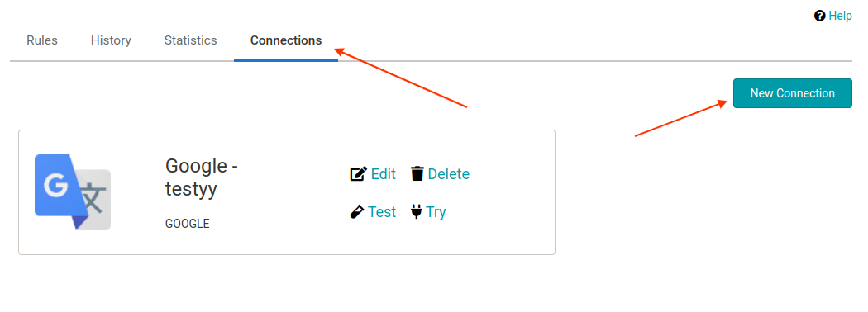This screenshot has width=868, height=312.
Task: Switch to the Rules tab
Action: [x=42, y=40]
